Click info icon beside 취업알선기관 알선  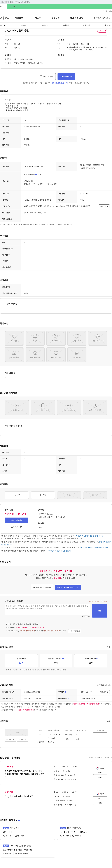click(63, 658)
